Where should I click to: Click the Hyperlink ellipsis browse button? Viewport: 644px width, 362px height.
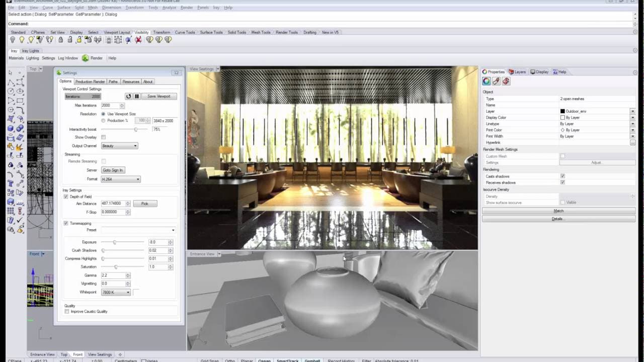632,143
